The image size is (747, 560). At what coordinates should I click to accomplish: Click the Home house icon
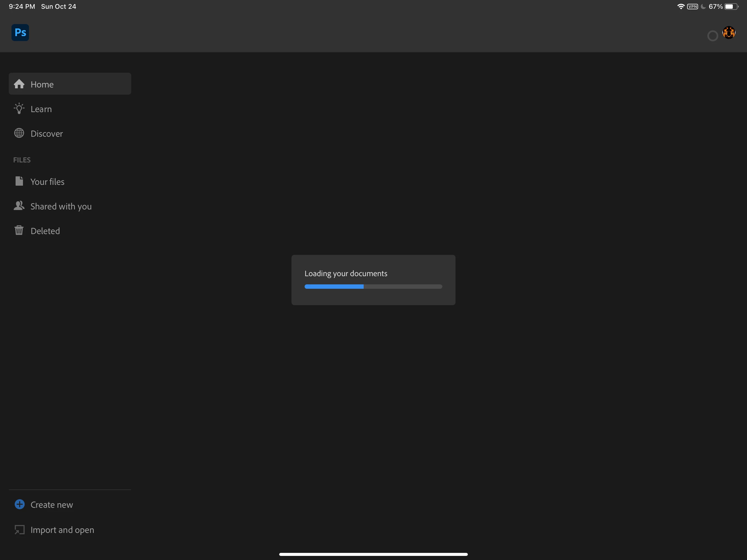point(19,84)
